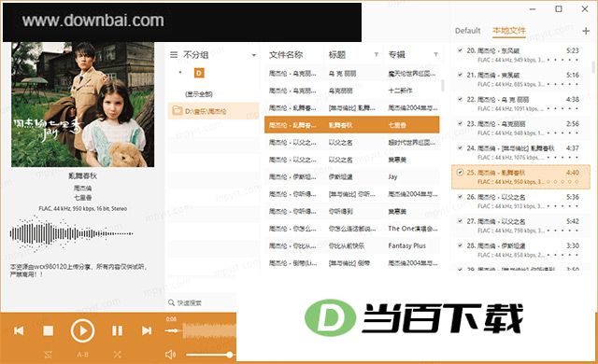Select playlist track 26 lasting 5:36
Image resolution: width=598 pixels, height=364 pixels.
click(520, 201)
